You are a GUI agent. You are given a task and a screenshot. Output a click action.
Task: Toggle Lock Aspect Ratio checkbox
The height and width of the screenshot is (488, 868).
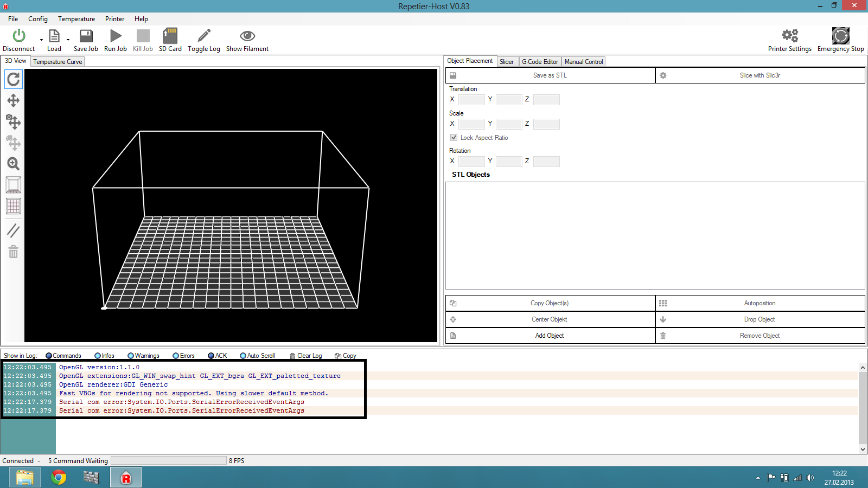click(x=454, y=138)
